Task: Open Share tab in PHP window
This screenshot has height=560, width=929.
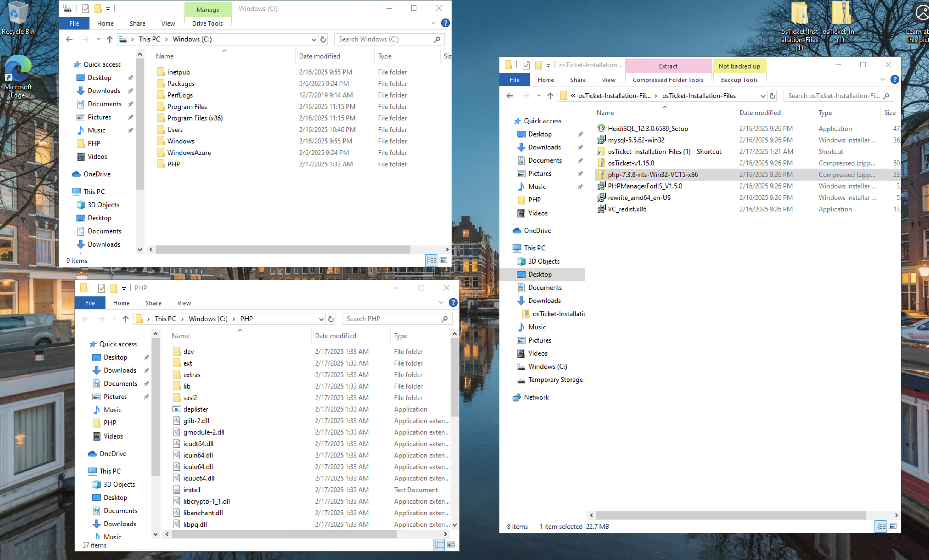Action: 153,302
